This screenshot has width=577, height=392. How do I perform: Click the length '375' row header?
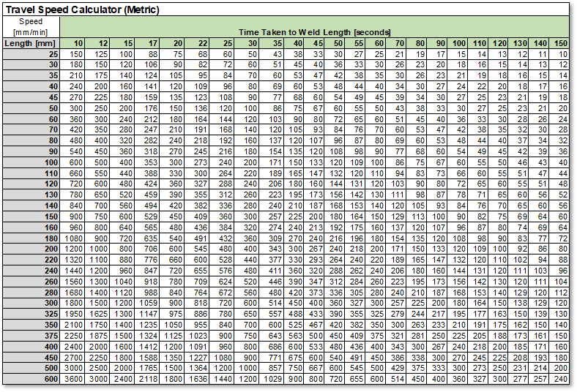pos(31,336)
